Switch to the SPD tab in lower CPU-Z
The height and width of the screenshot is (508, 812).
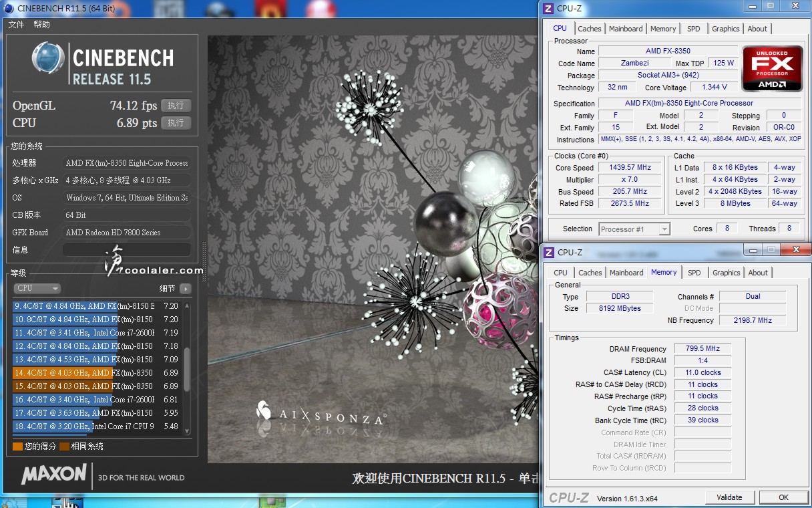coord(694,273)
